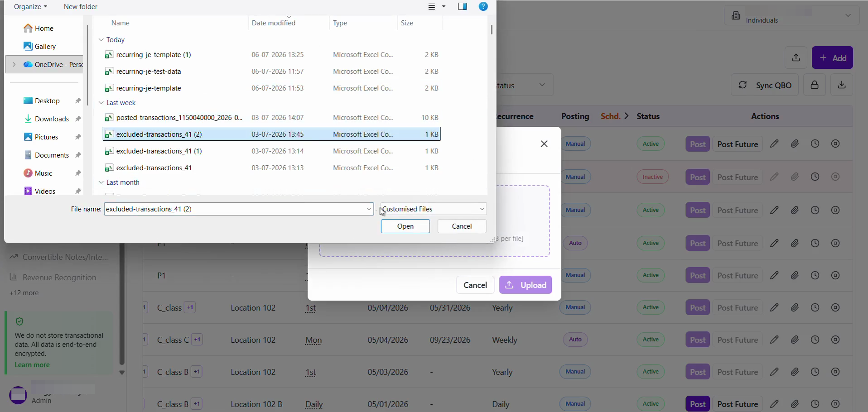Select recurring-je-test-data file
The height and width of the screenshot is (412, 868).
tap(272, 72)
